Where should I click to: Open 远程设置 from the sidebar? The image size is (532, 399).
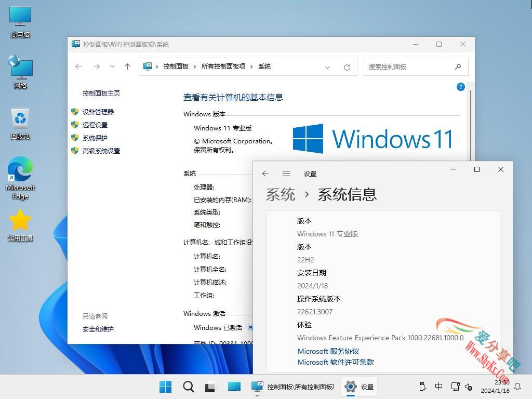[95, 125]
